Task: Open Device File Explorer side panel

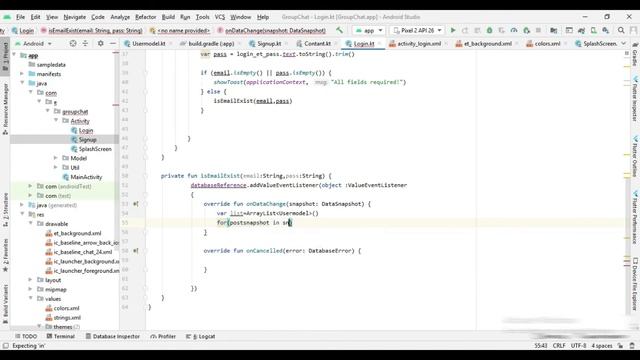Action: pos(635,284)
